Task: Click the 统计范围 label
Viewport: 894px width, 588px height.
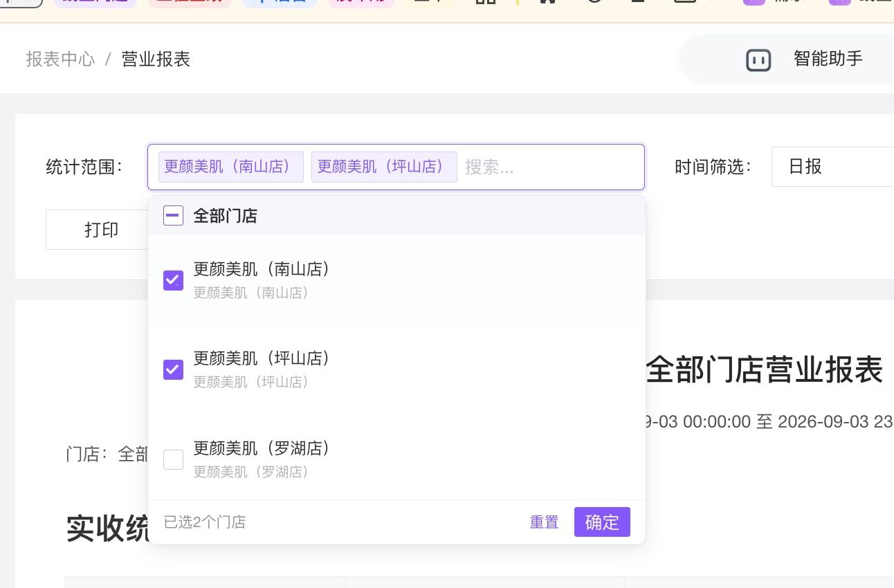Action: pyautogui.click(x=84, y=167)
